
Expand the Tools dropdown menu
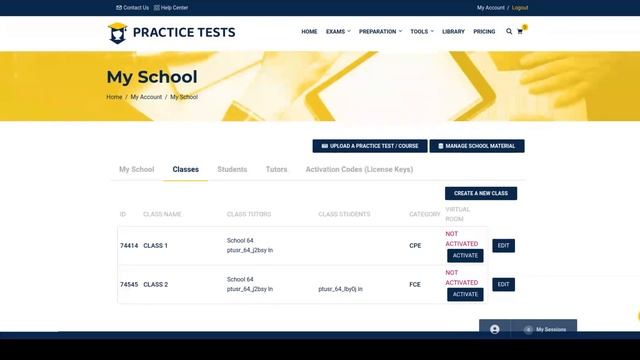click(422, 31)
